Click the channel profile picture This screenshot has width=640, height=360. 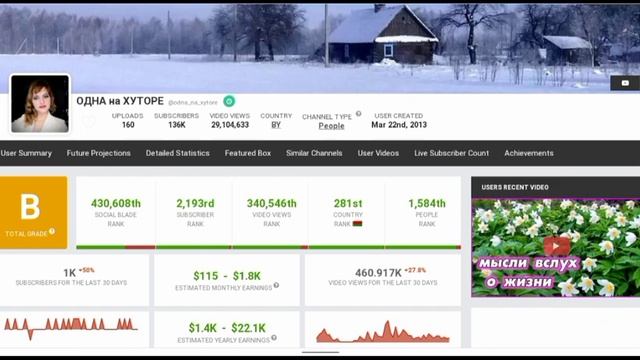[40, 104]
